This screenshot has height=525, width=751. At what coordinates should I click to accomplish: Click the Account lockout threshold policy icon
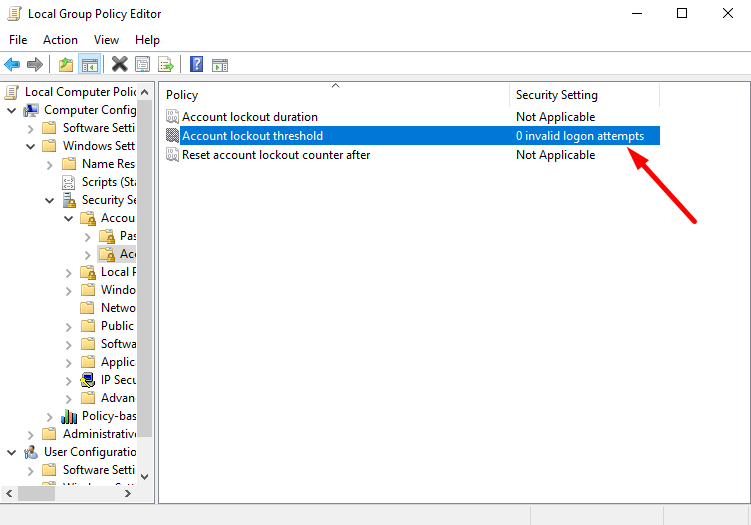pos(172,136)
